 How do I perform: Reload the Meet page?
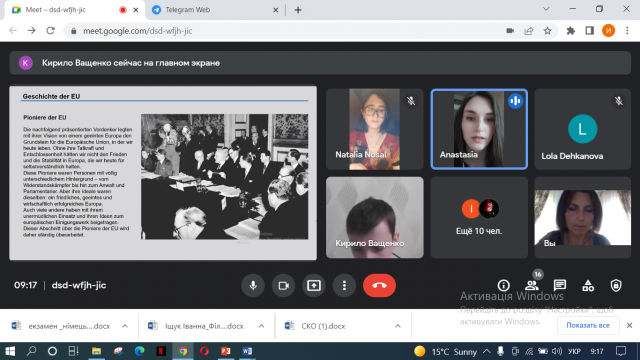click(x=51, y=31)
